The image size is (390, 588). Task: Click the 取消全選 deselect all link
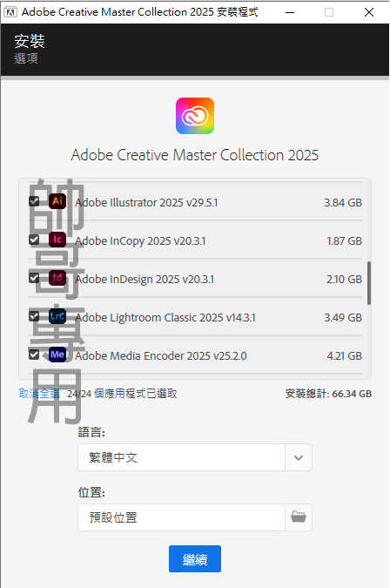39,394
